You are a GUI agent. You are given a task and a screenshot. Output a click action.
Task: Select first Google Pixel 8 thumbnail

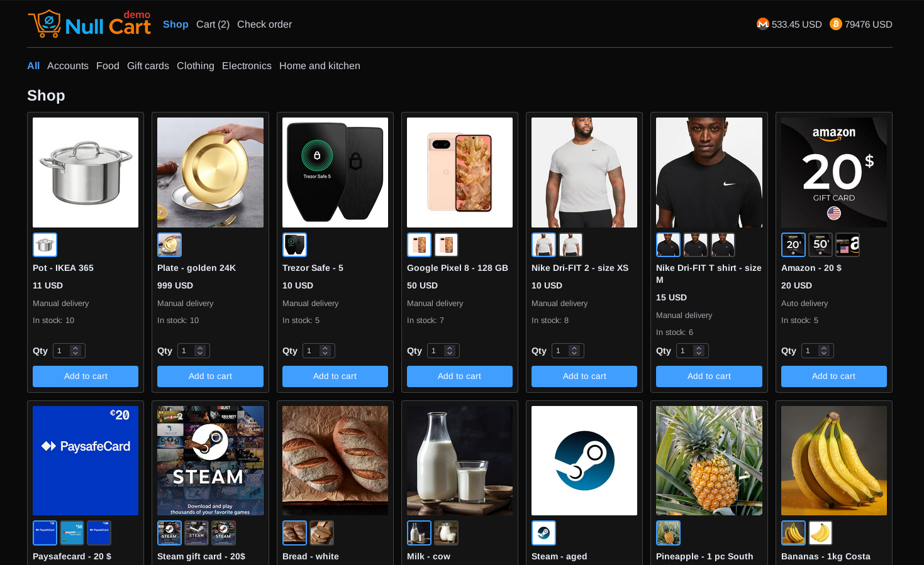419,244
